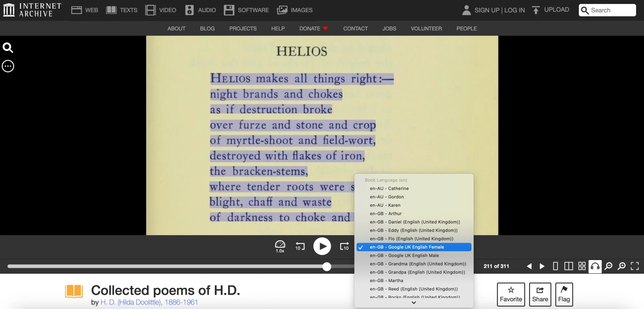Screen dimensions: 644x309
Task: Click the orange open-book item icon
Action: tap(74, 291)
